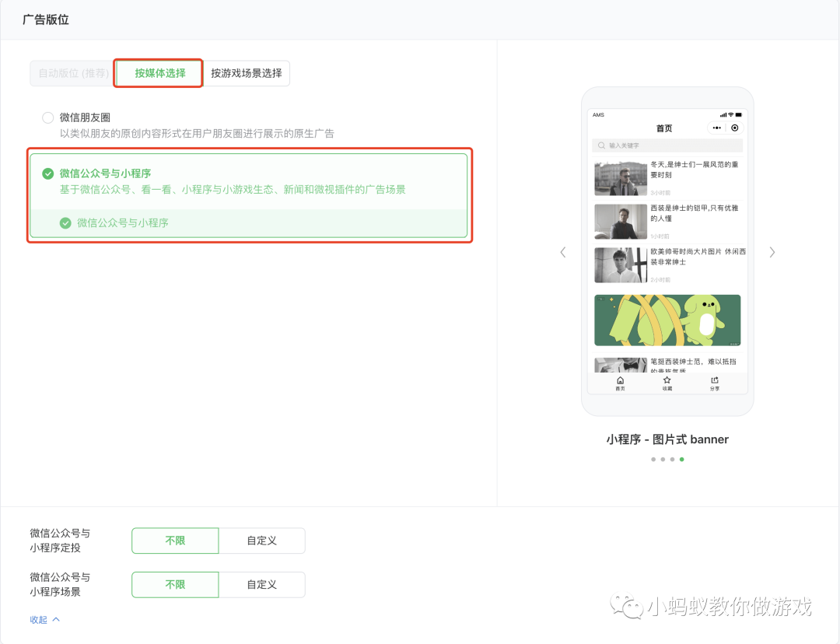The height and width of the screenshot is (644, 840).
Task: Select the 微信朋友圈 radio button
Action: click(x=47, y=117)
